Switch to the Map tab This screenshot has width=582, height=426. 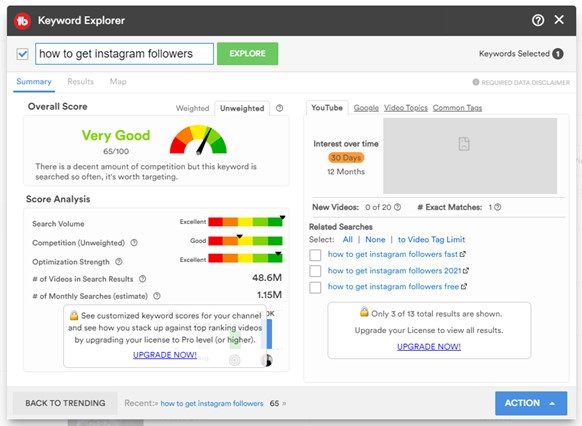pyautogui.click(x=118, y=82)
